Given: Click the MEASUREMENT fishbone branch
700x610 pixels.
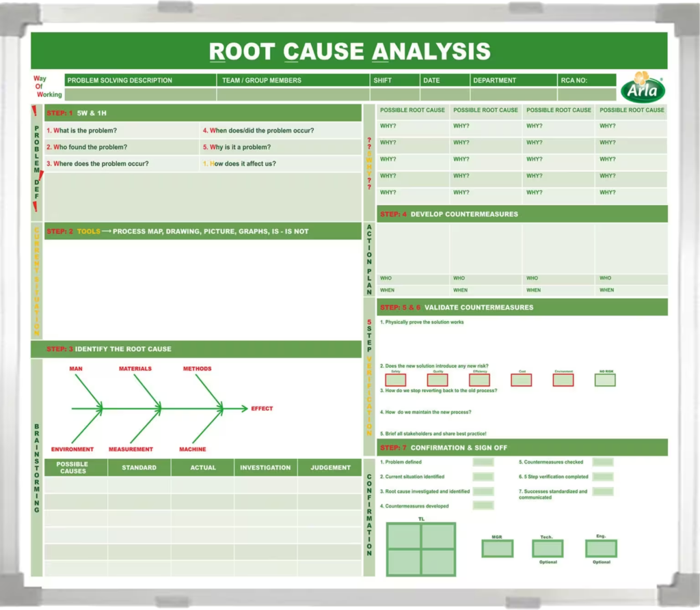Looking at the screenshot, I should (130, 449).
